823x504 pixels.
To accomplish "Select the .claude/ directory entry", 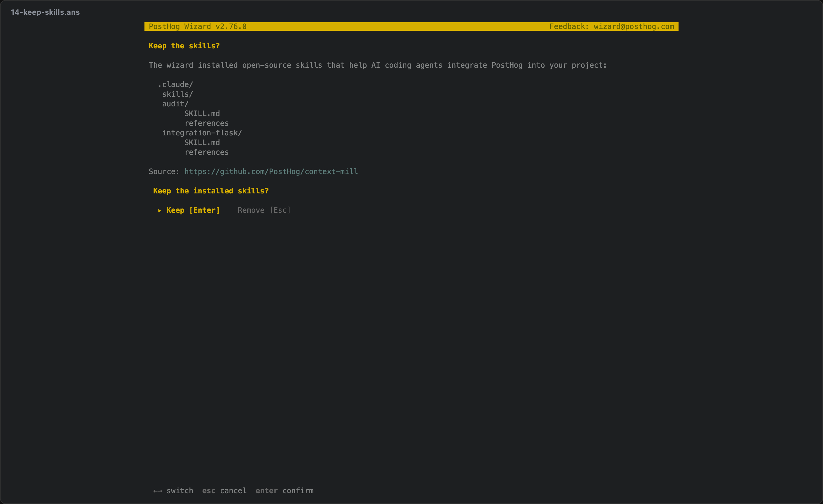I will [175, 84].
